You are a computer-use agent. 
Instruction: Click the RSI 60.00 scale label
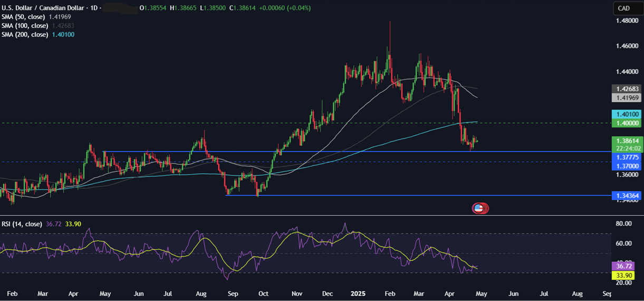(x=624, y=243)
